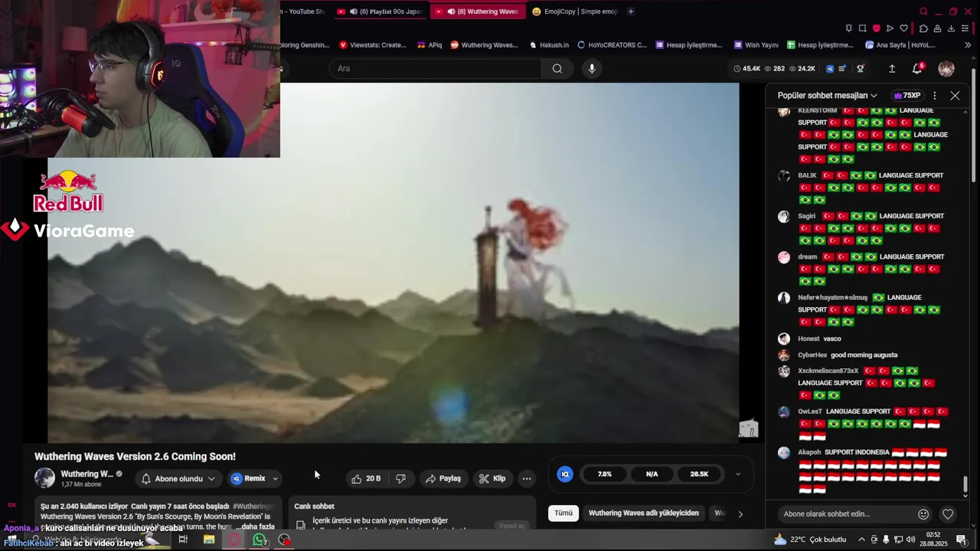
Task: Open browser tab search magnifier
Action: [x=923, y=11]
